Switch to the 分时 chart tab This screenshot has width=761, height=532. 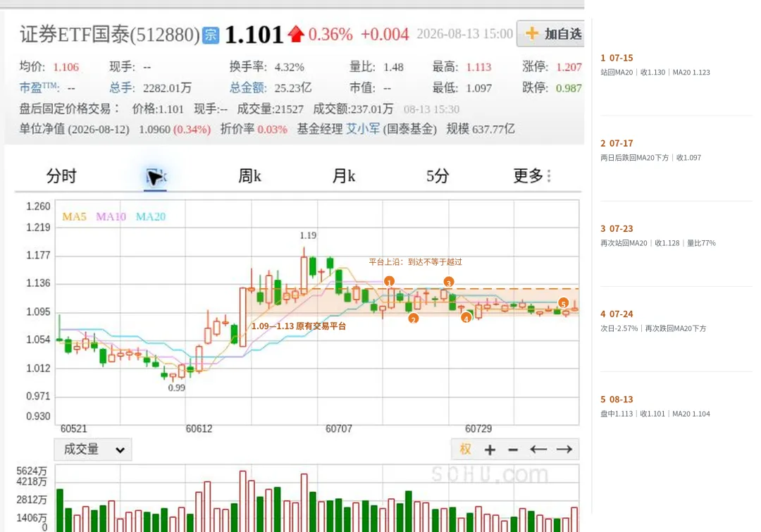click(x=61, y=175)
